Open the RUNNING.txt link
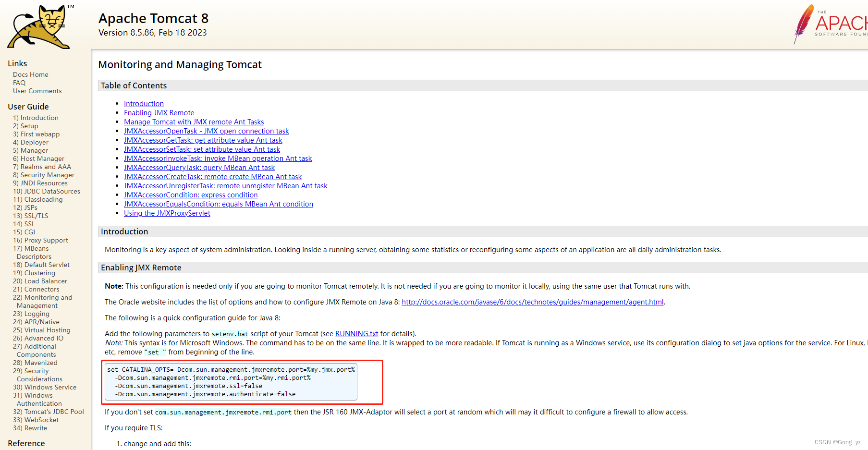This screenshot has height=450, width=868. click(357, 333)
